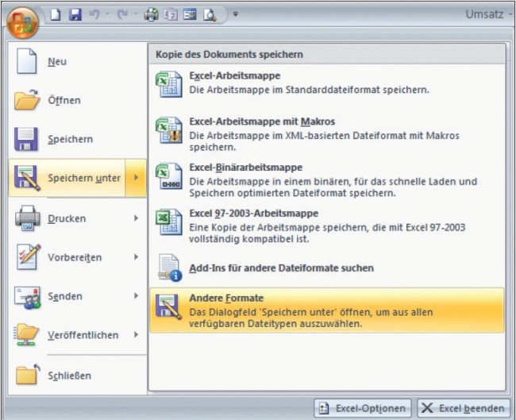516x420 pixels.
Task: Open the Customize Quick Access Toolbar dropdown
Action: pyautogui.click(x=235, y=14)
